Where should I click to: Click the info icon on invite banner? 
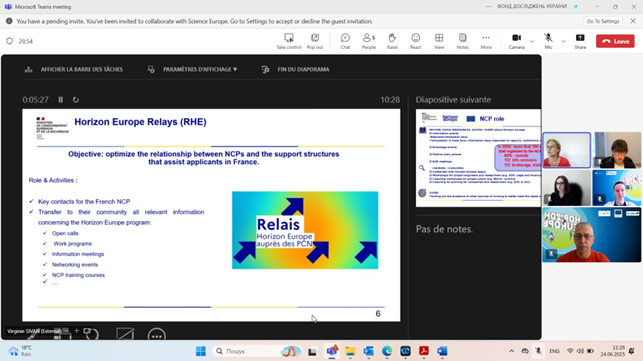tap(9, 21)
